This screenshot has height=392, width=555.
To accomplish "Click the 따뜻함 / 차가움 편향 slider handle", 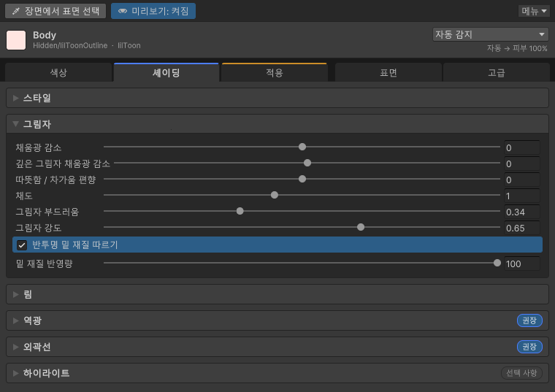I will tap(302, 179).
